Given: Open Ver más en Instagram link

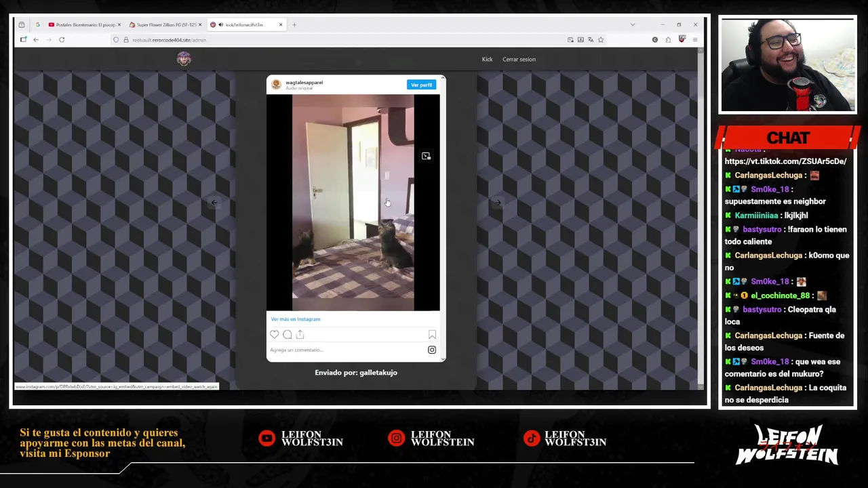Looking at the screenshot, I should (296, 319).
